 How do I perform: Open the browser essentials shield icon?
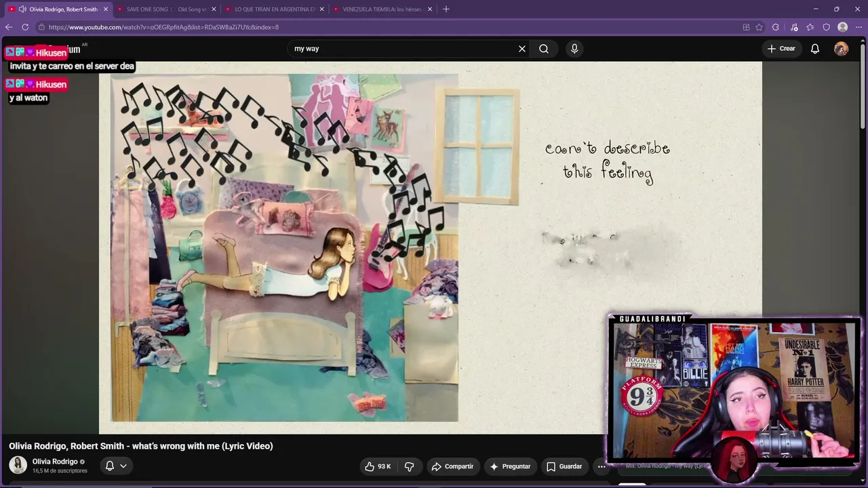coord(827,27)
